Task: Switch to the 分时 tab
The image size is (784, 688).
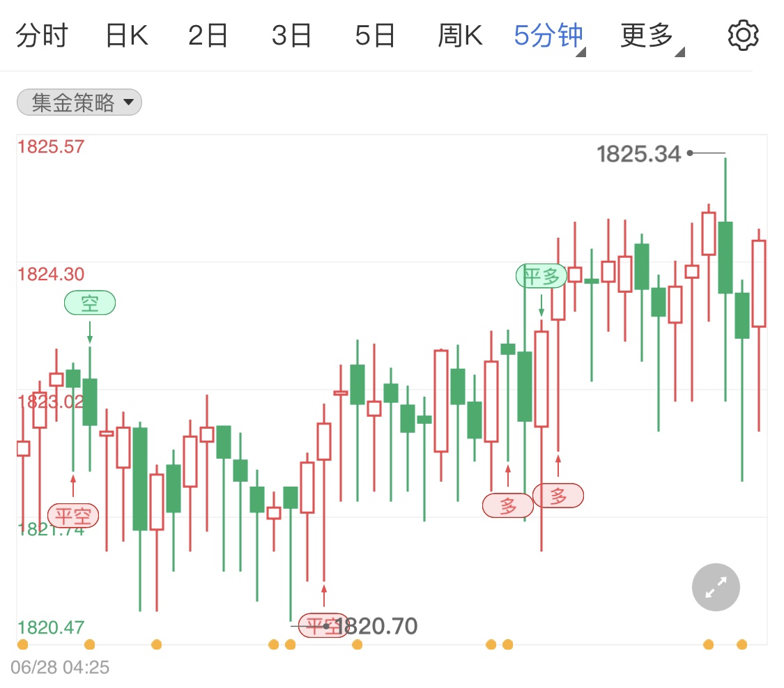Action: (x=42, y=36)
